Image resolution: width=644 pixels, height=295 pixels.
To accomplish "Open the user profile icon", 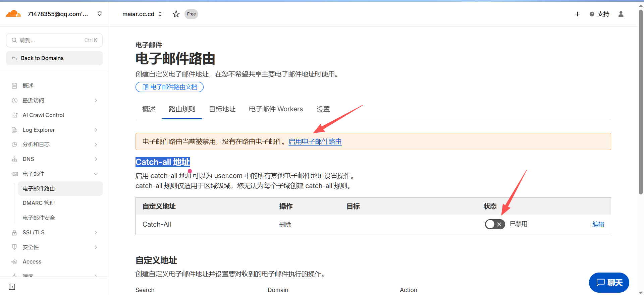I will 621,14.
